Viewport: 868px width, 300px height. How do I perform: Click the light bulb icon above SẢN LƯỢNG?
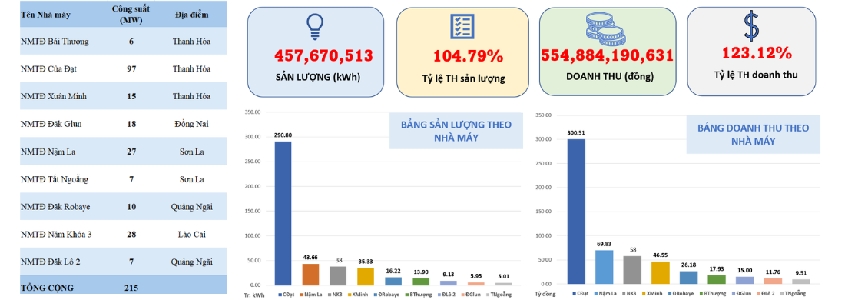[x=315, y=27]
